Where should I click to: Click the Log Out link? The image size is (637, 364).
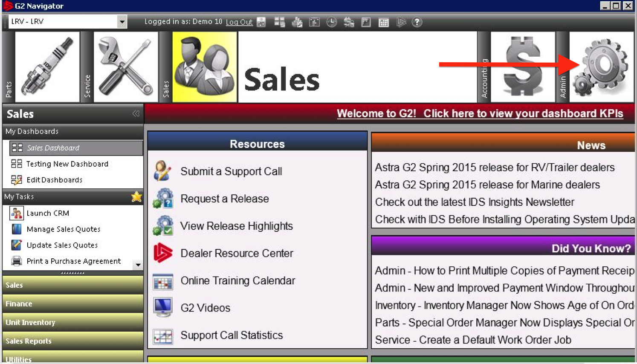click(x=239, y=22)
